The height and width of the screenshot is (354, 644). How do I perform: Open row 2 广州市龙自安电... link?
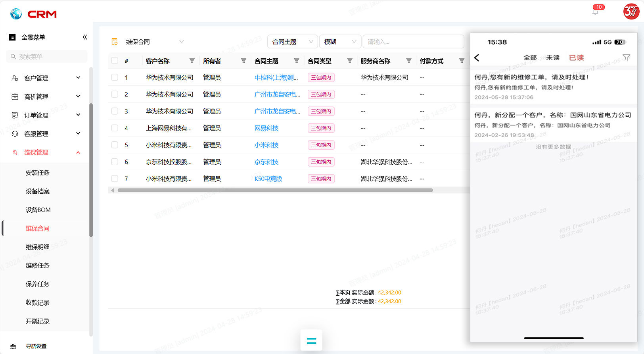tap(277, 94)
